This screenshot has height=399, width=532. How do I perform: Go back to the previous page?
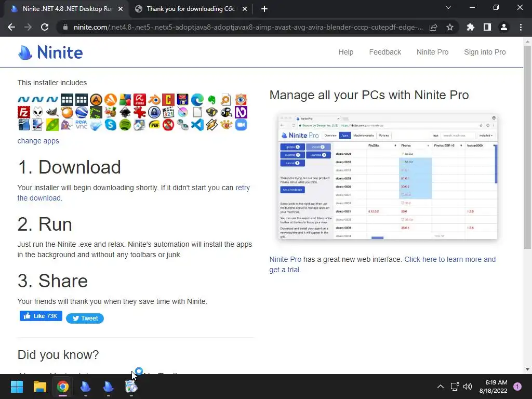[11, 27]
